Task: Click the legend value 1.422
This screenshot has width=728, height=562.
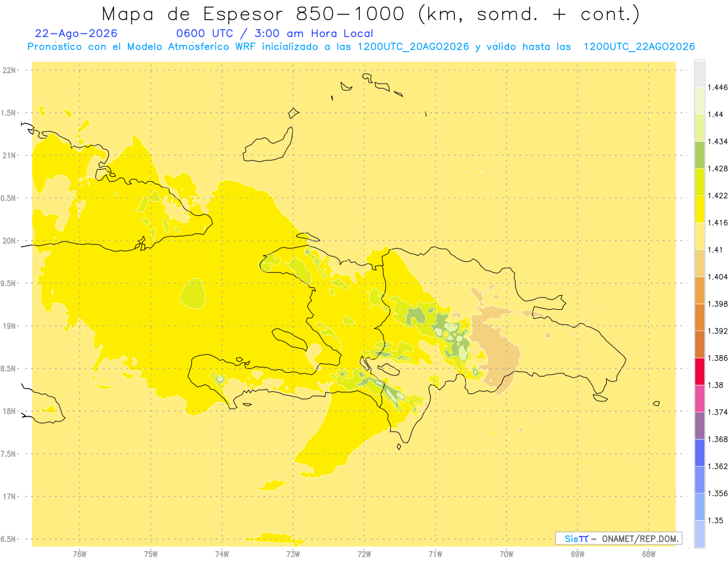Action: click(x=718, y=196)
